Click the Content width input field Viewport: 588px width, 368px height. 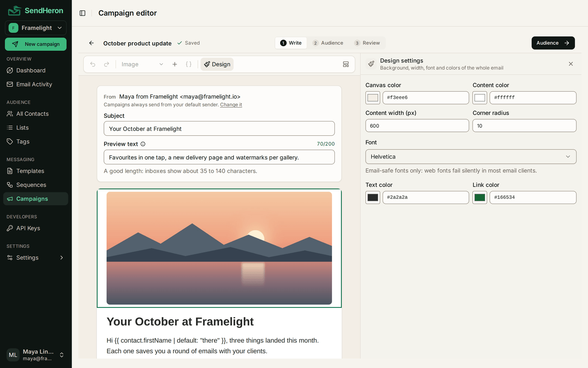[417, 126]
